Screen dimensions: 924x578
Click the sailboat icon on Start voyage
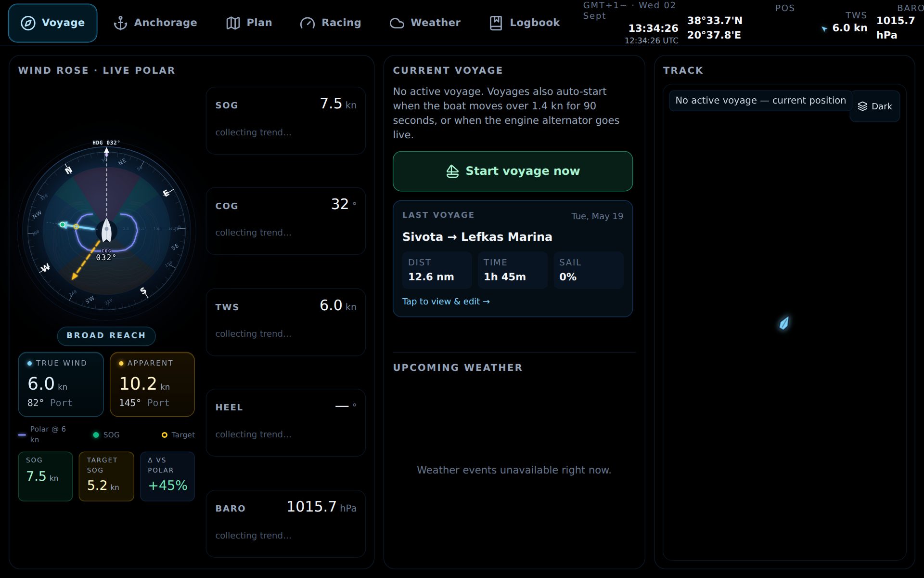(452, 171)
